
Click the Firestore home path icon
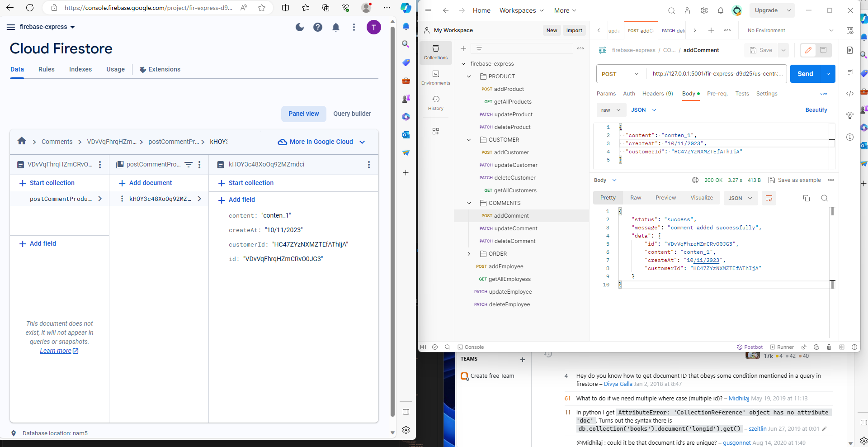(x=22, y=141)
